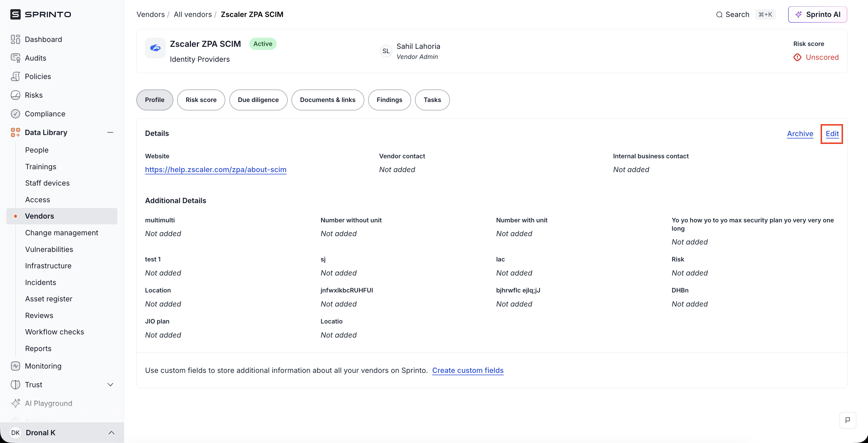868x443 pixels.
Task: Click the Edit details link
Action: pyautogui.click(x=832, y=134)
